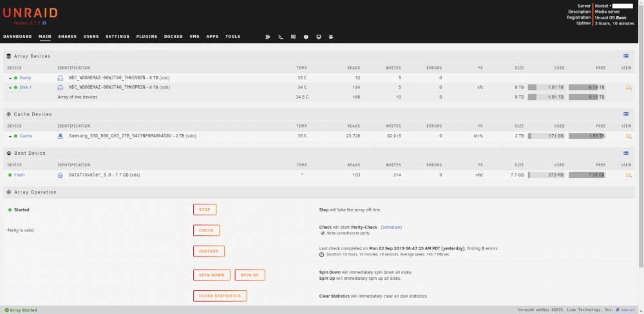Click Cache writes value 92,915
The width and height of the screenshot is (644, 314).
[x=393, y=136]
